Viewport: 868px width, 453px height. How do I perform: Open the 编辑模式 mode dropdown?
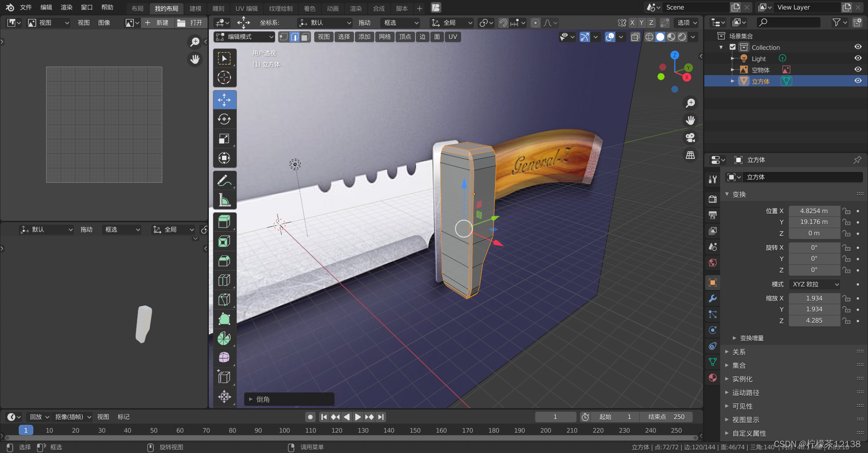coord(245,37)
